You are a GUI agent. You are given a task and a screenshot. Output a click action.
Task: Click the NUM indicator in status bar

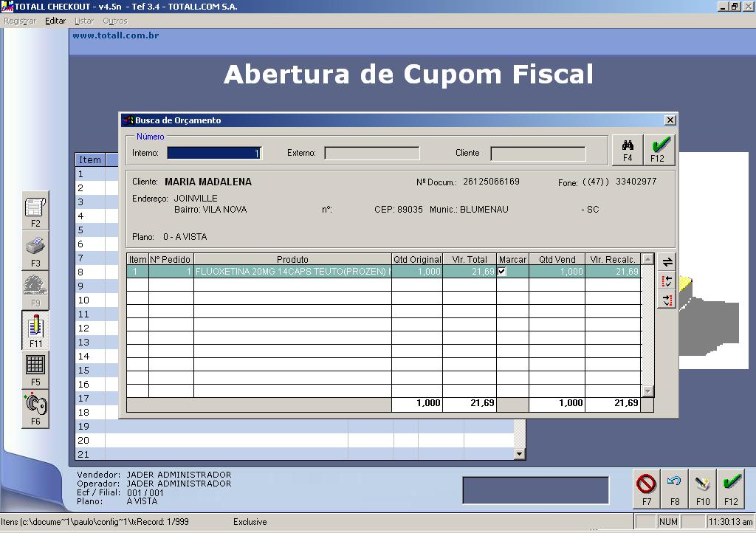(668, 521)
